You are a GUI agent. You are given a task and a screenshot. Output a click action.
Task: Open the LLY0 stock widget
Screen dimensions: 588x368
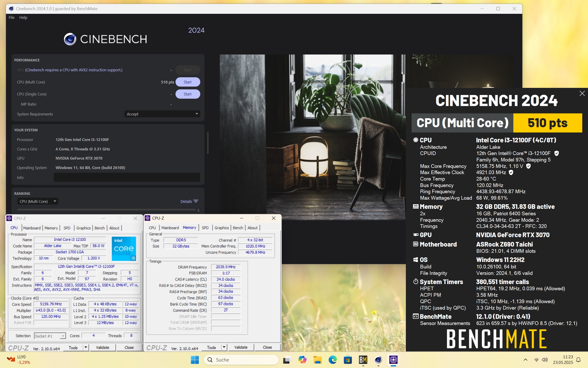click(x=19, y=360)
